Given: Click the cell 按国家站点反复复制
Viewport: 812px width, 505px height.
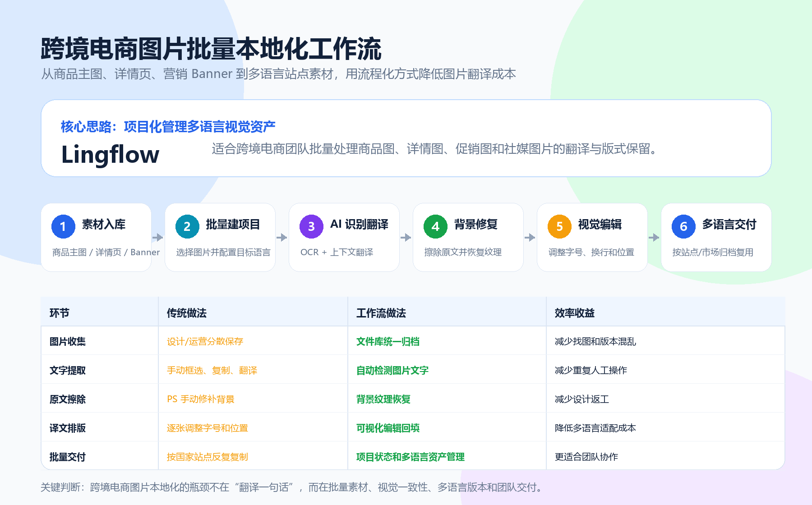Looking at the screenshot, I should (x=207, y=457).
